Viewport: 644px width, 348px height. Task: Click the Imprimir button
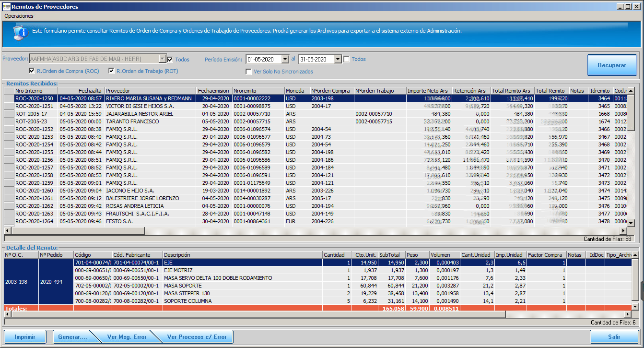[25, 337]
